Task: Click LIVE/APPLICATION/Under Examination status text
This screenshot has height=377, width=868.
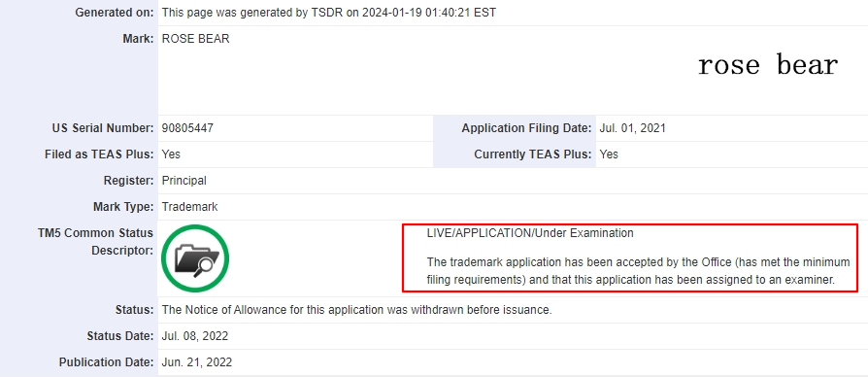Action: tap(530, 233)
